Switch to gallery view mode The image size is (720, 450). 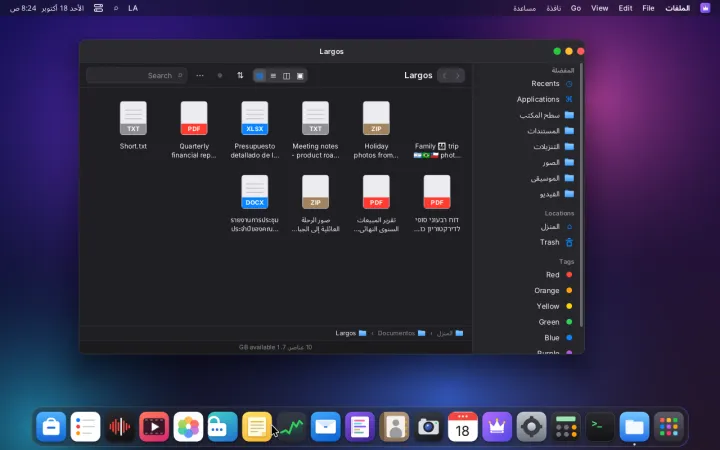(300, 76)
